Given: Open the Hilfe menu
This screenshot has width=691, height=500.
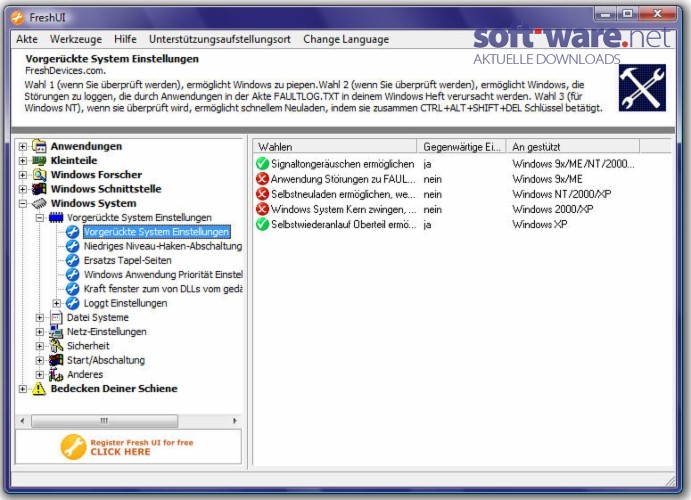Looking at the screenshot, I should 125,39.
